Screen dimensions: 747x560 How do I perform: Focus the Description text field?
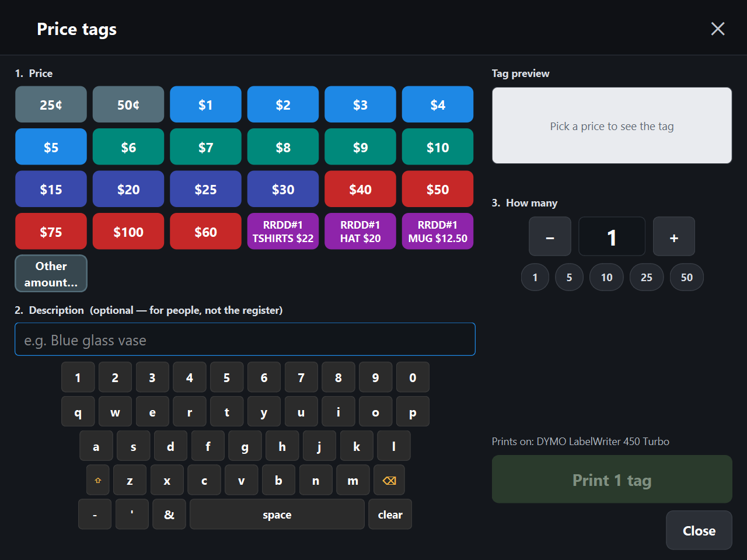pos(245,339)
